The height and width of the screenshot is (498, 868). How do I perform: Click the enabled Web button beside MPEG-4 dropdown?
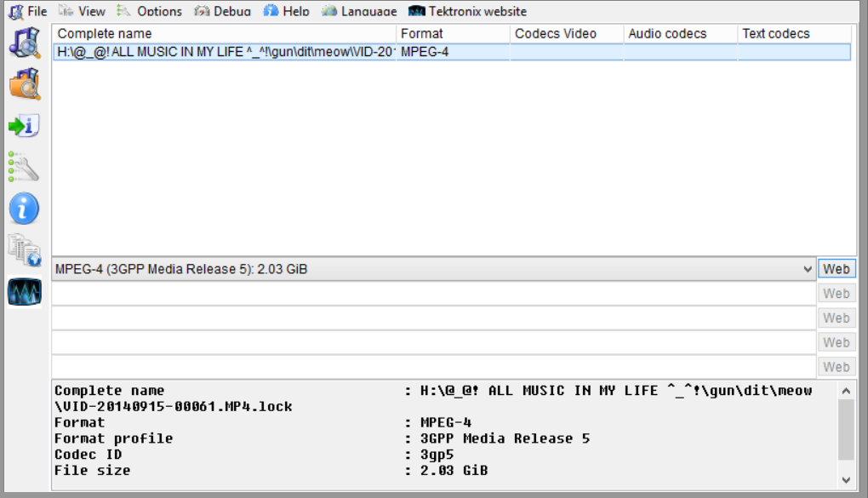point(836,269)
